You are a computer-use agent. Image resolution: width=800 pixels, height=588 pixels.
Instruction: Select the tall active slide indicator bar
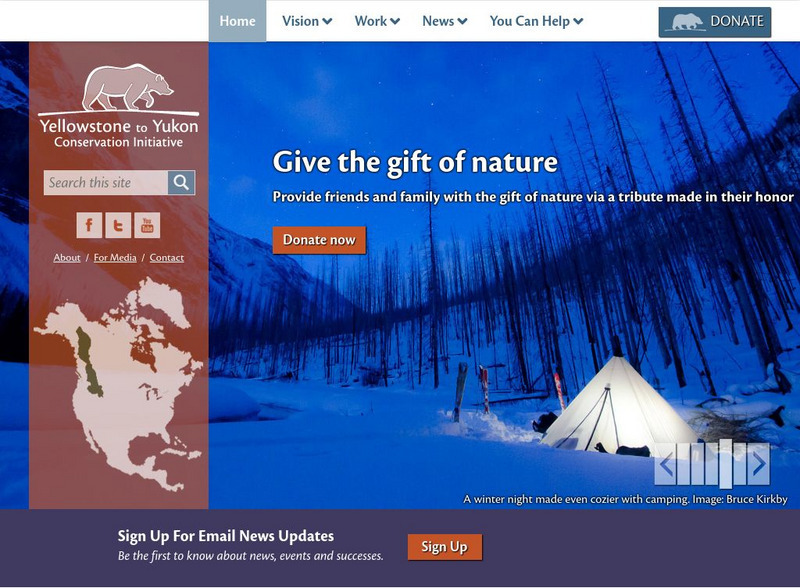[x=726, y=464]
